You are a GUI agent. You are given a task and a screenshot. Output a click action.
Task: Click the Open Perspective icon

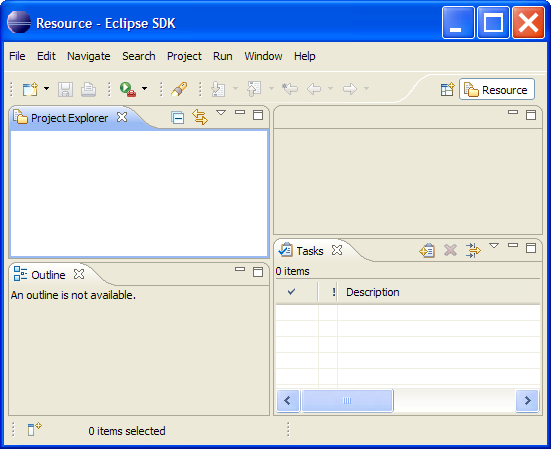tap(448, 89)
